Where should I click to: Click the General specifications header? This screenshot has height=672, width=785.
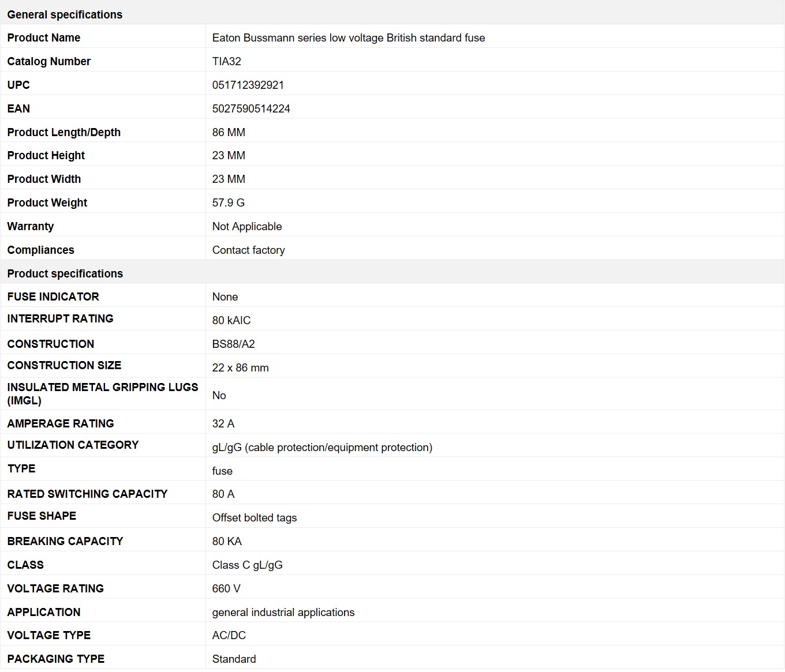(x=65, y=14)
